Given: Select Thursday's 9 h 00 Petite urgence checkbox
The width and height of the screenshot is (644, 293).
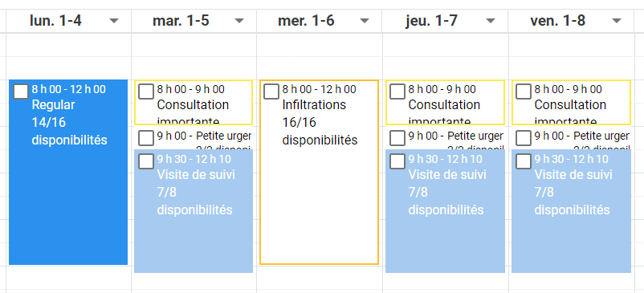Looking at the screenshot, I should [x=397, y=138].
